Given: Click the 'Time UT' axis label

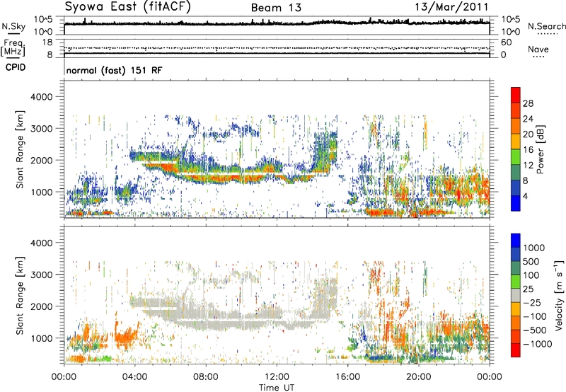Looking at the screenshot, I should (x=277, y=387).
